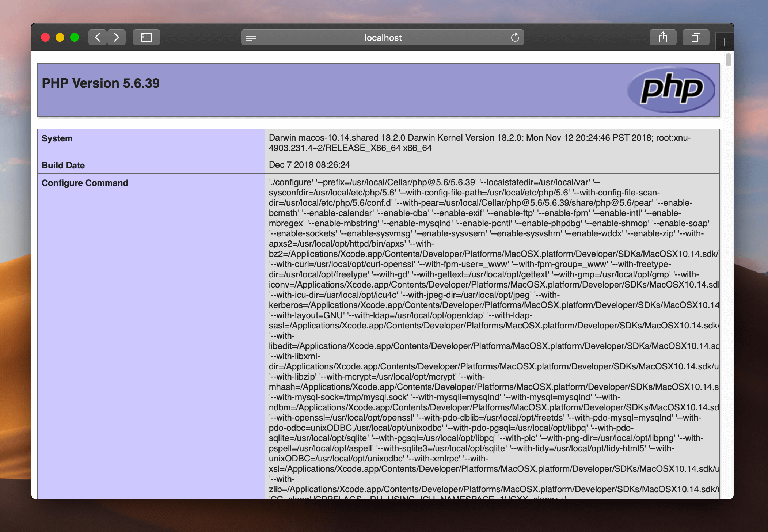Viewport: 768px width, 532px height.
Task: Click the vertical scrollbar thumb
Action: (x=728, y=60)
